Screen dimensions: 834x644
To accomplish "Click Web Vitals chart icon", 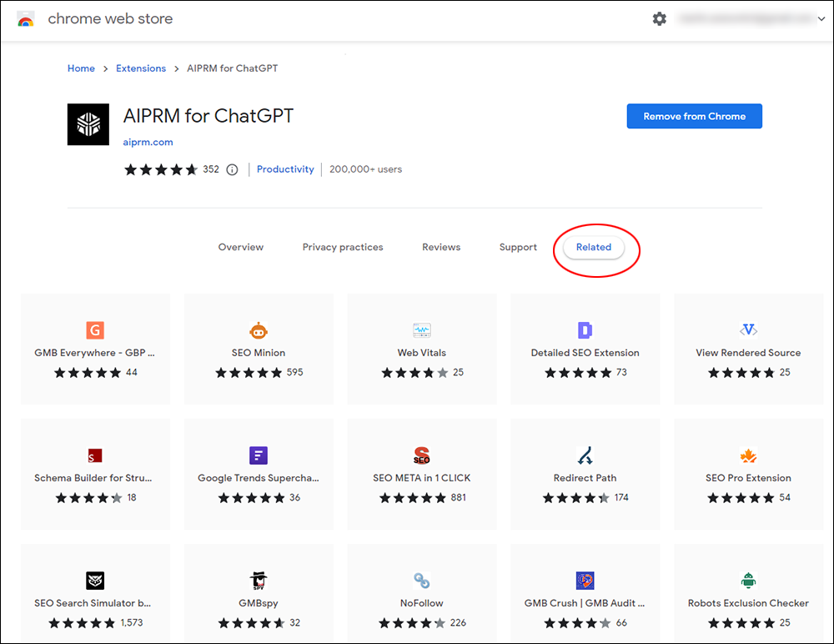I will 422,330.
